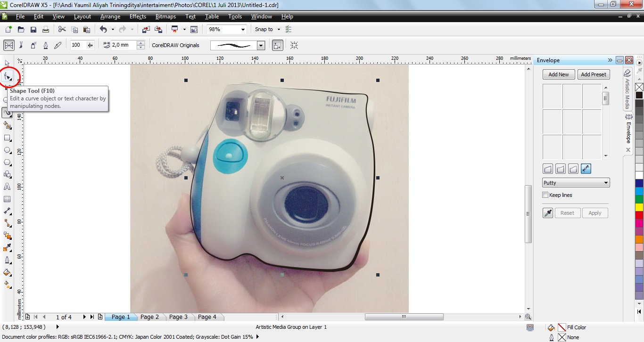
Task: Go to the next page arrow
Action: click(x=84, y=317)
